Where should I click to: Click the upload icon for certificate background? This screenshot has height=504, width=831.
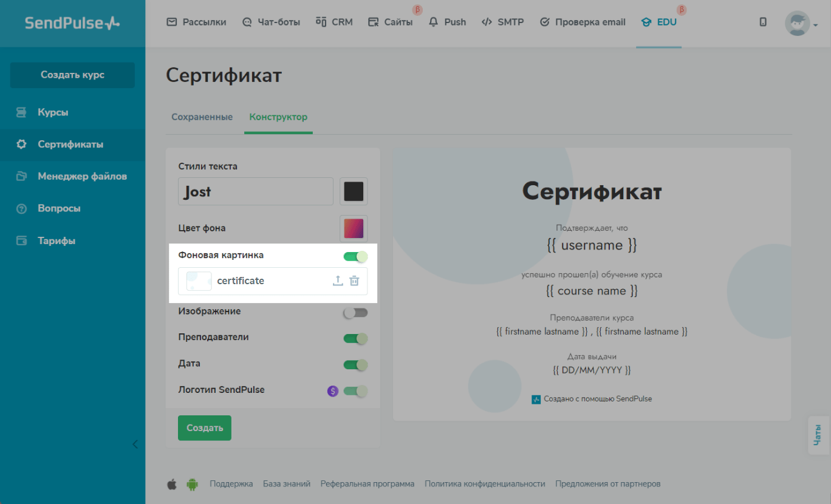click(x=338, y=281)
